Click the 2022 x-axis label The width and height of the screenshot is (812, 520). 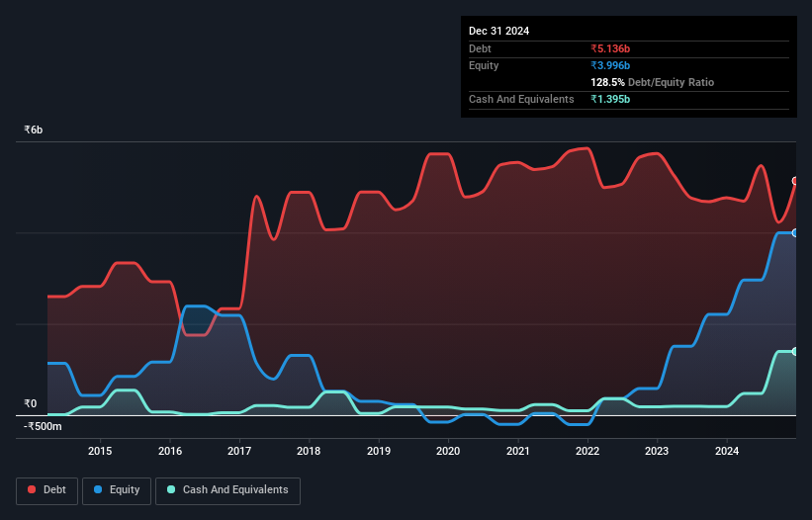(x=587, y=451)
